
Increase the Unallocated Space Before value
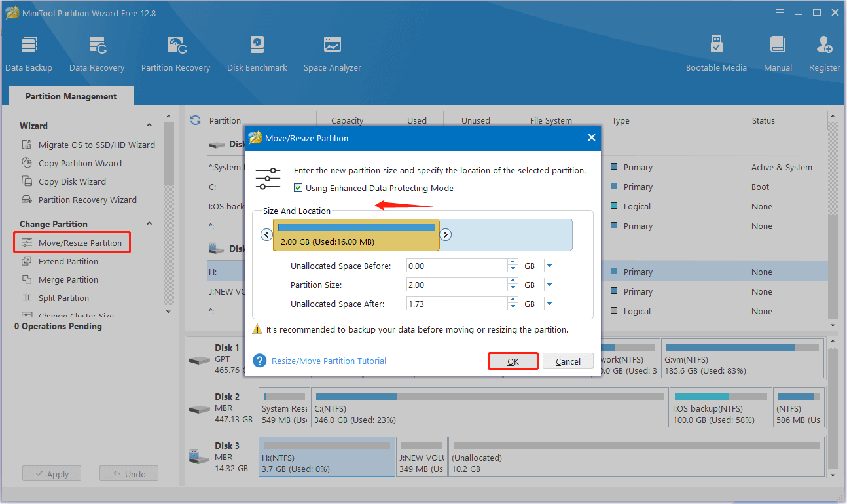coord(513,262)
